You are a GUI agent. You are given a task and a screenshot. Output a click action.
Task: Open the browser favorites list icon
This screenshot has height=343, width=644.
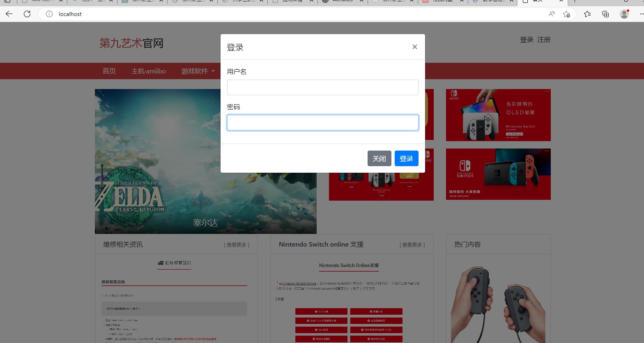tap(587, 14)
